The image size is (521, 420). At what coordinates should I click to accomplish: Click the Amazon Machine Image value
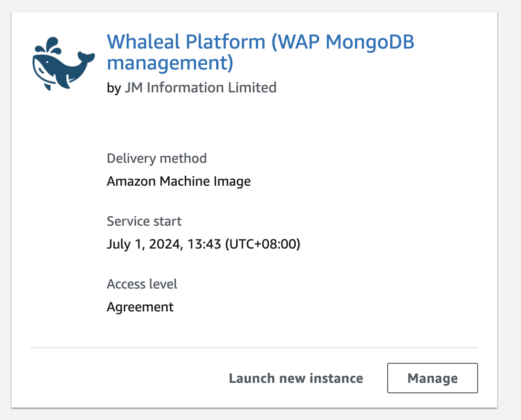tap(179, 181)
